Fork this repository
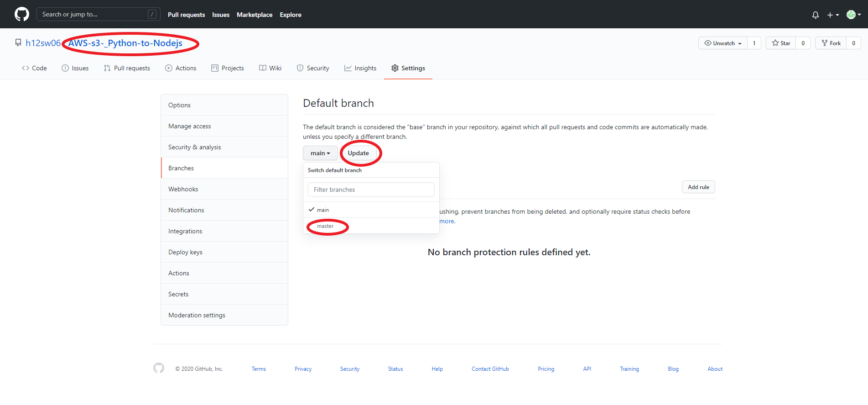Screen dimensions: 868x405 pyautogui.click(x=831, y=43)
